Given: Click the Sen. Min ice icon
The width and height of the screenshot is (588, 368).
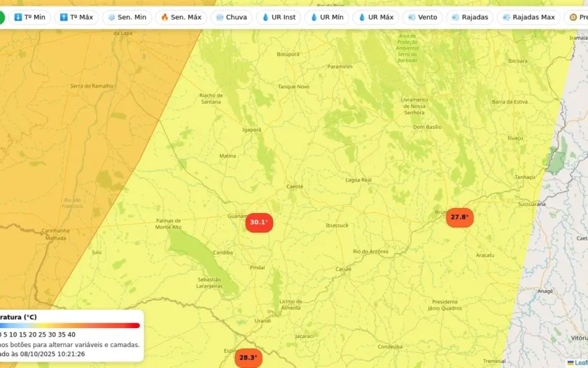Looking at the screenshot, I should click(111, 18).
